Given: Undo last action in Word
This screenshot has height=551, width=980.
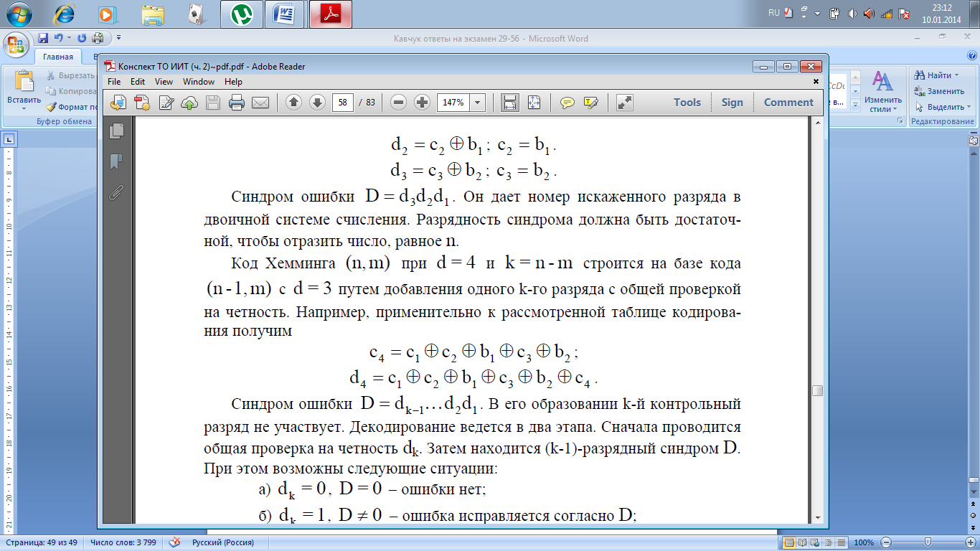Looking at the screenshot, I should (59, 38).
